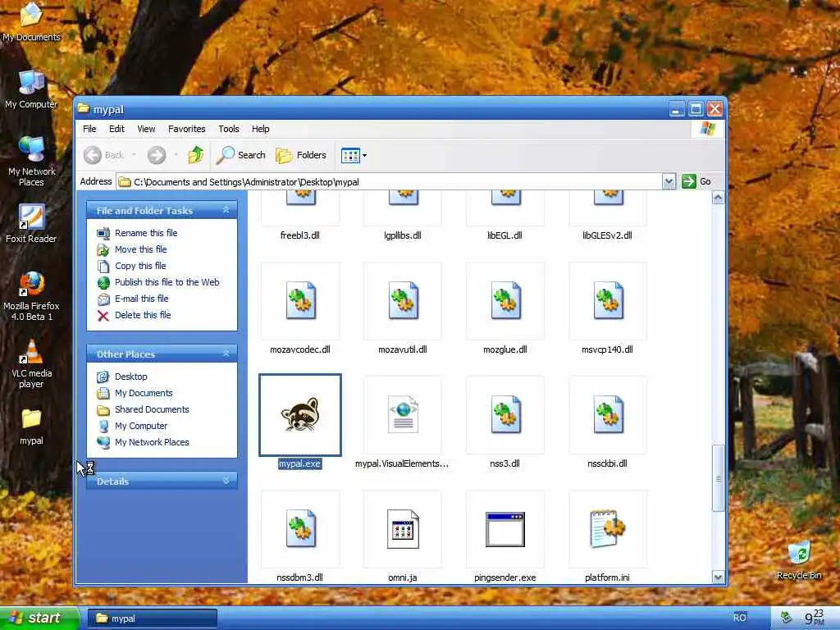Click the mypal taskbar button

click(x=152, y=619)
